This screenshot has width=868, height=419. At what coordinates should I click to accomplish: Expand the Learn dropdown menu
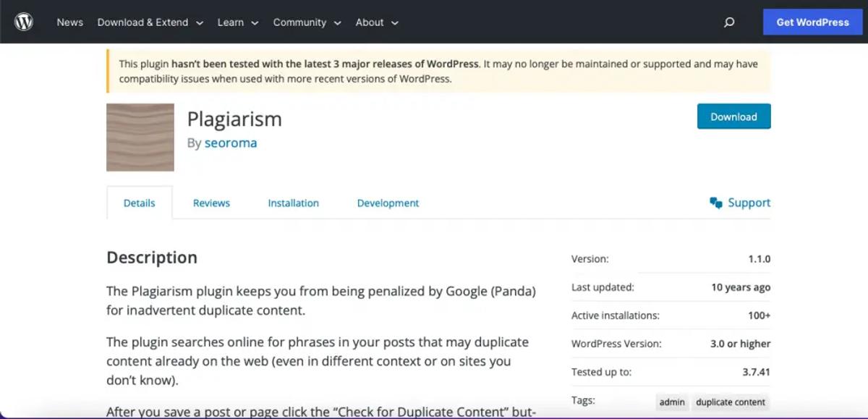pos(238,22)
